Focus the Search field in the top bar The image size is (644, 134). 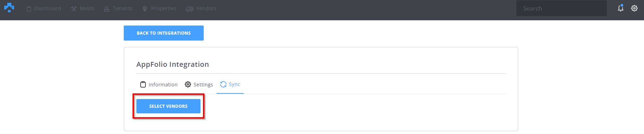click(562, 8)
